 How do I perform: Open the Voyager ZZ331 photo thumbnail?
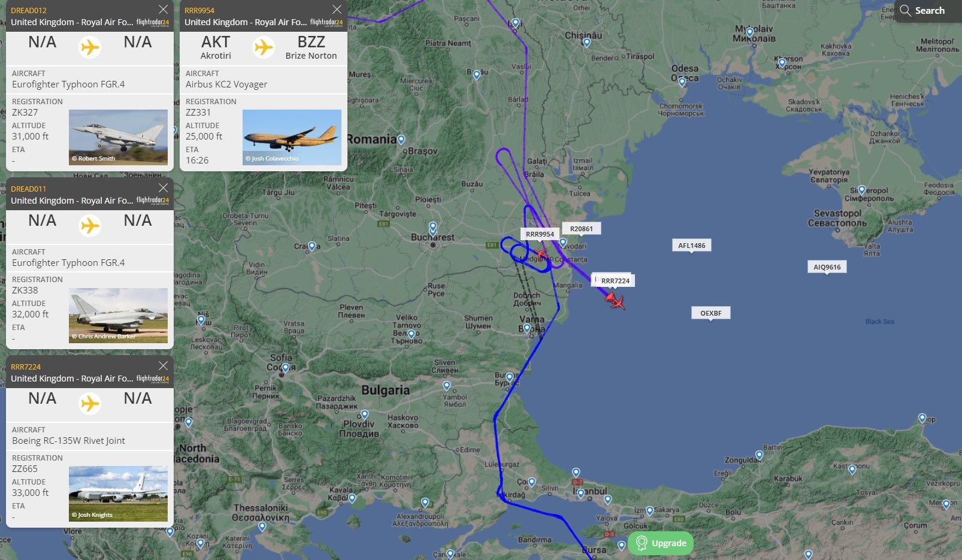click(292, 137)
